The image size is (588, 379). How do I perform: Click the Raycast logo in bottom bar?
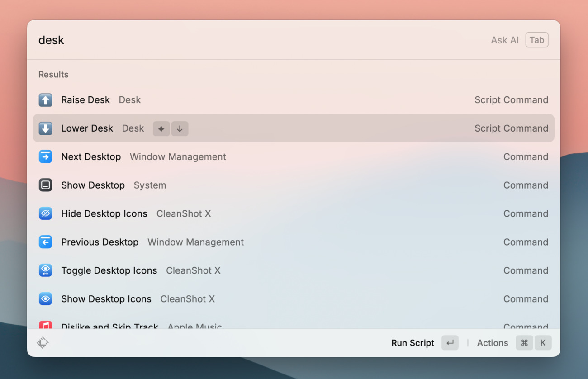[43, 343]
